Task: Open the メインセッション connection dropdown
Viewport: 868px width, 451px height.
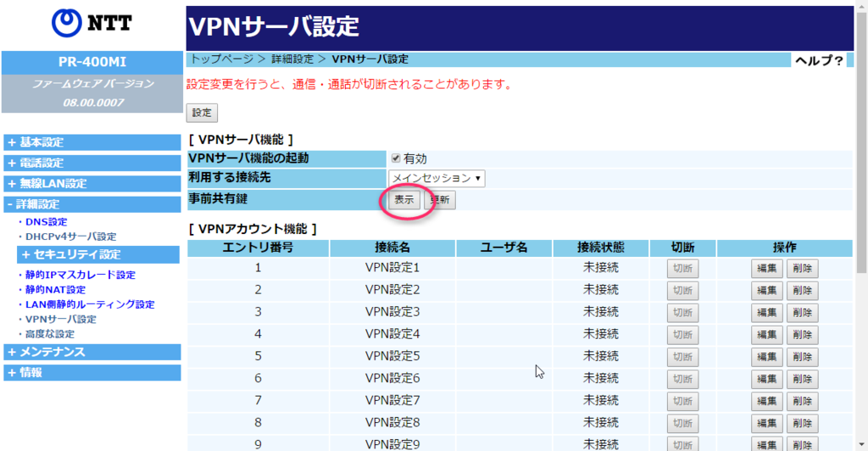Action: [437, 178]
